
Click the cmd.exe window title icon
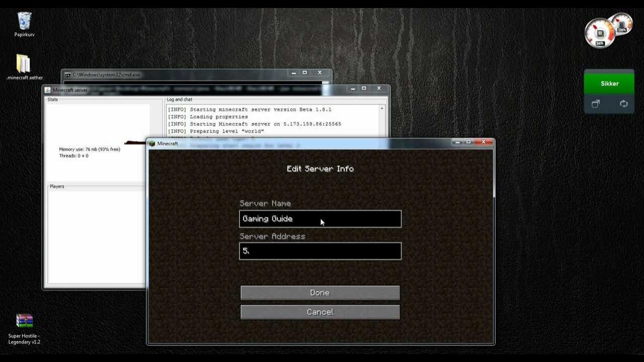point(67,75)
